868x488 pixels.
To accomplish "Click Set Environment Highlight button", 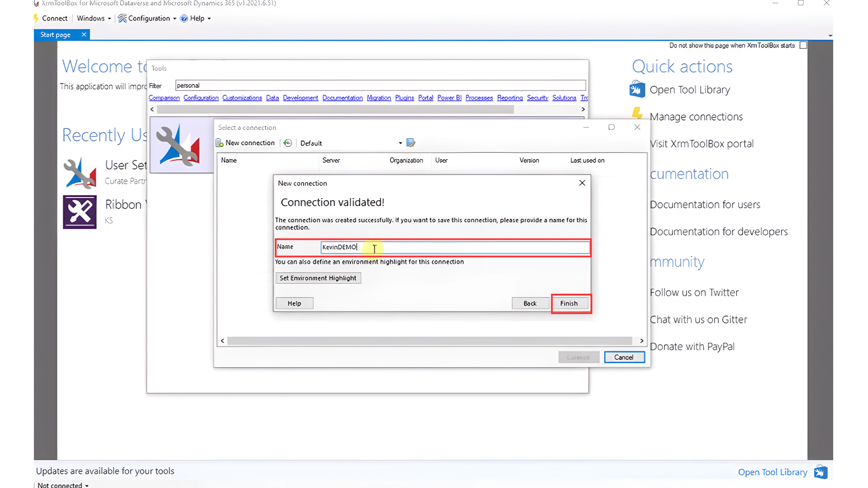I will point(318,278).
